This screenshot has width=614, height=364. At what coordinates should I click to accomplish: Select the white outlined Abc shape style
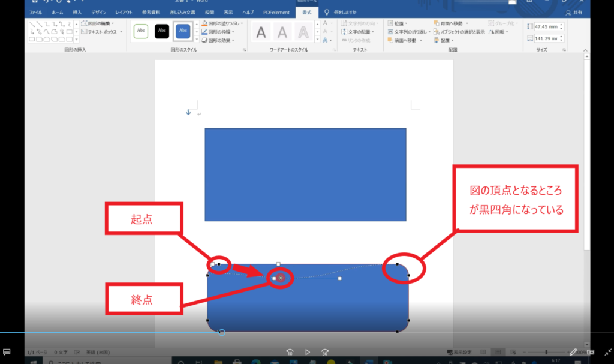[x=140, y=31]
